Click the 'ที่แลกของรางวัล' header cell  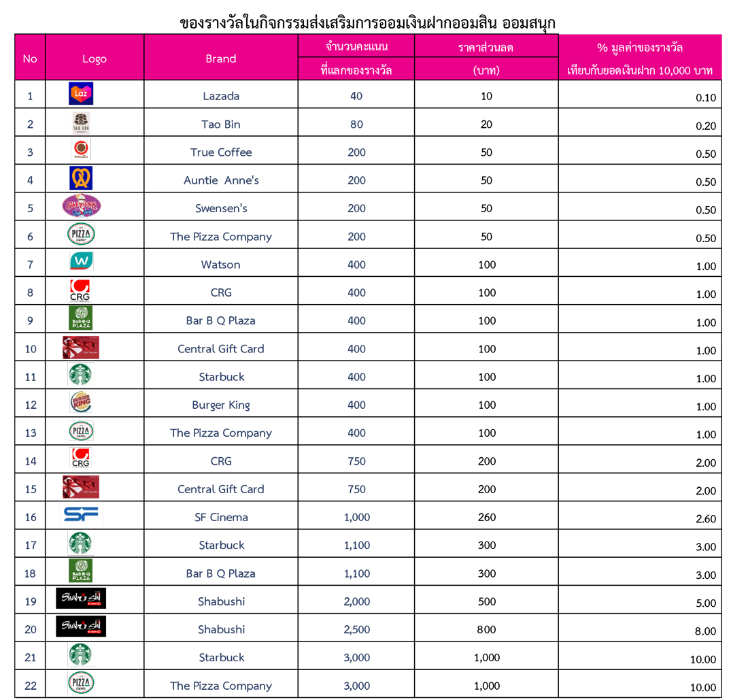click(x=356, y=70)
